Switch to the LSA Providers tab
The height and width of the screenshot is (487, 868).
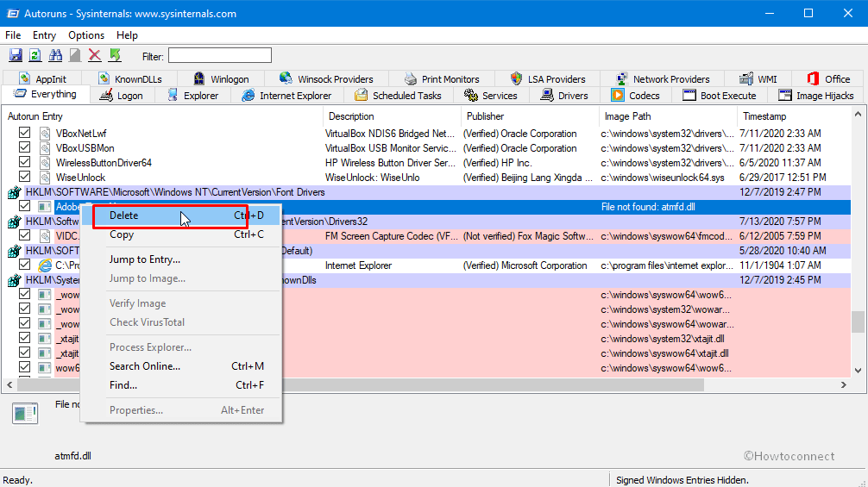(548, 79)
